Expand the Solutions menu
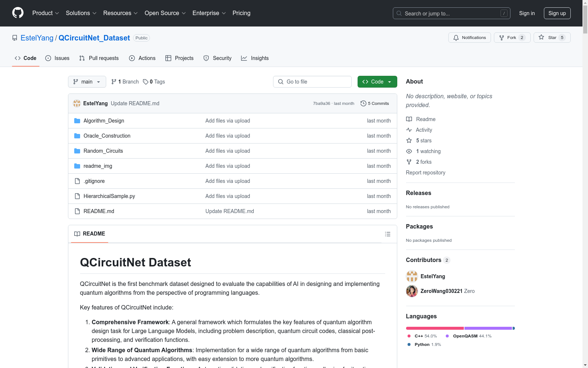 point(81,13)
